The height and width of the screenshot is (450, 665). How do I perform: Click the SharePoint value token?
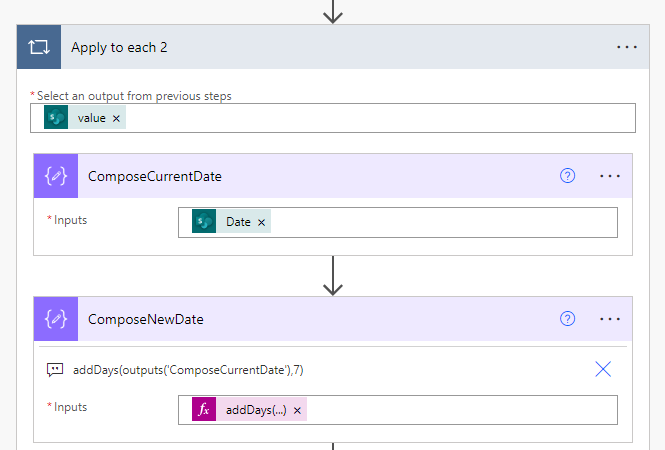(91, 118)
